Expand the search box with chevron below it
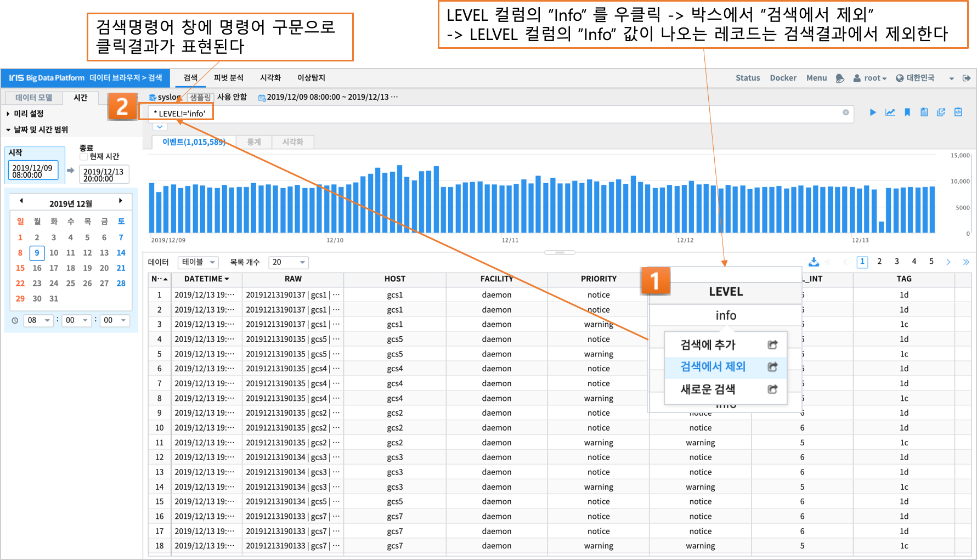The image size is (977, 560). tap(160, 127)
